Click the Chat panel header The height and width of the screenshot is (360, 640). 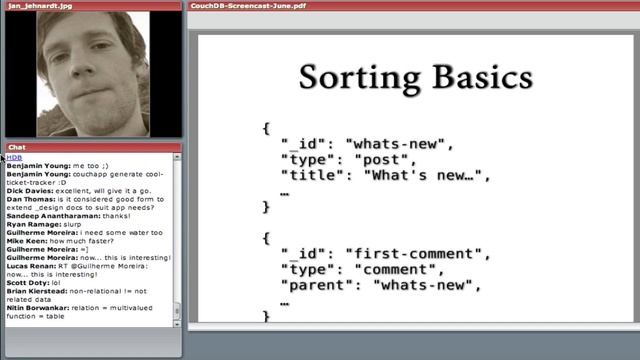pos(93,147)
